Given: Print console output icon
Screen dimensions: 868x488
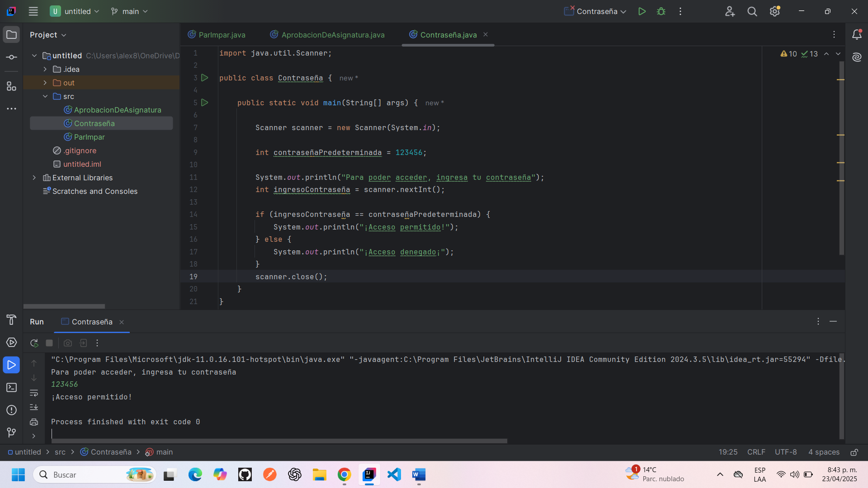Looking at the screenshot, I should [x=34, y=422].
